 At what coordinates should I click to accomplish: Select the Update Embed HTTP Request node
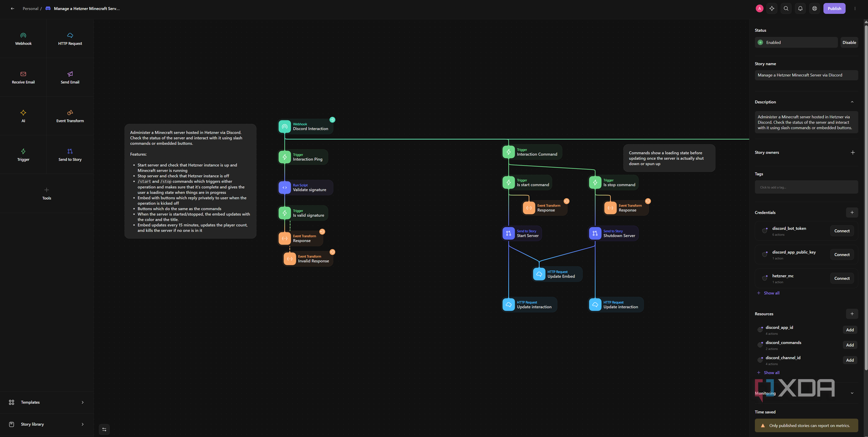[x=557, y=275]
